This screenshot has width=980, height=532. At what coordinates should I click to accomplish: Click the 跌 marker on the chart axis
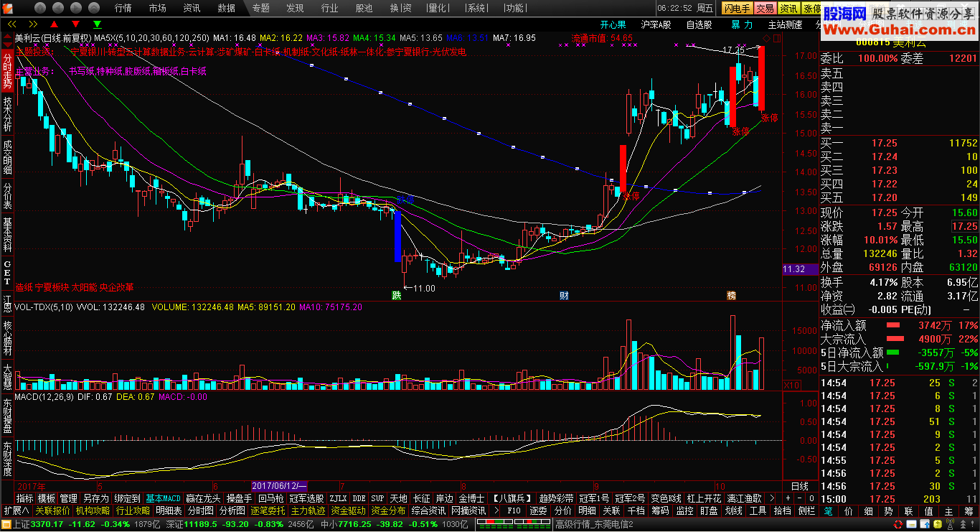click(395, 295)
